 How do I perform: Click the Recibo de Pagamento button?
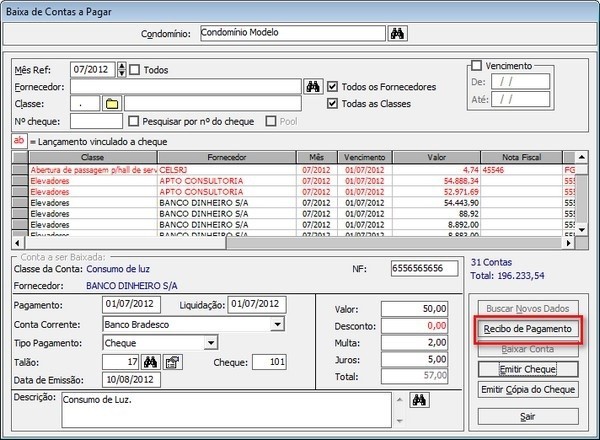click(x=527, y=329)
